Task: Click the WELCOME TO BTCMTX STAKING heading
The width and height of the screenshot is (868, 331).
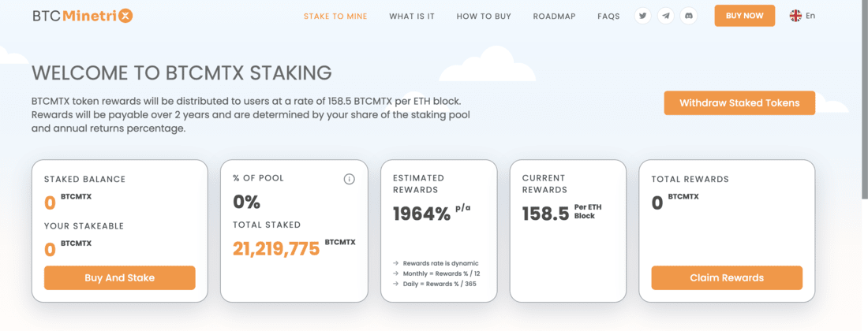Action: click(x=182, y=73)
